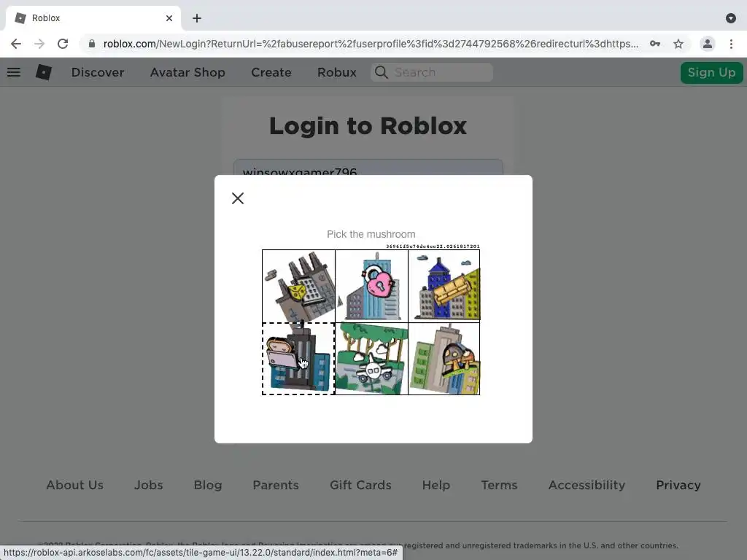Open the Discover menu item
This screenshot has height=560, width=747.
point(98,72)
